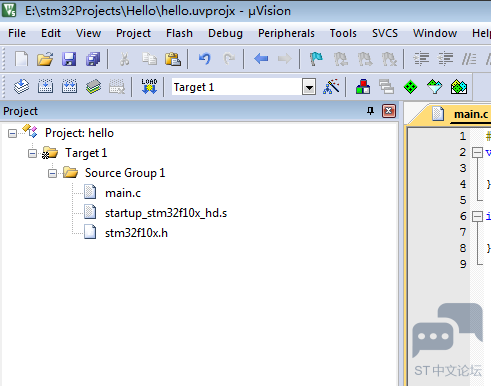Open the Tools menu
The image size is (491, 386).
343,33
